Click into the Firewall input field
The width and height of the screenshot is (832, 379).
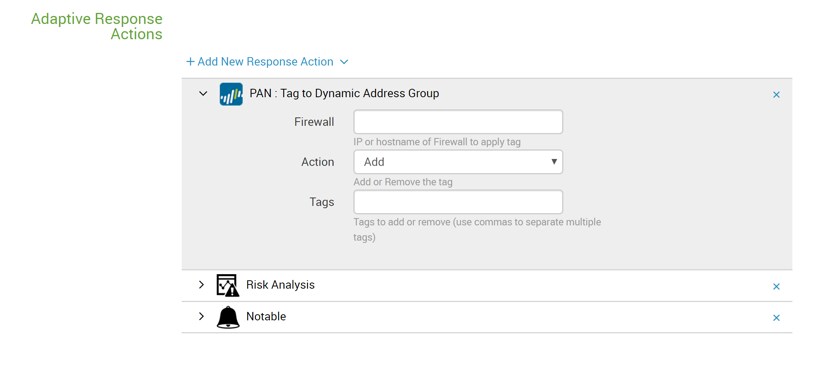pos(458,122)
